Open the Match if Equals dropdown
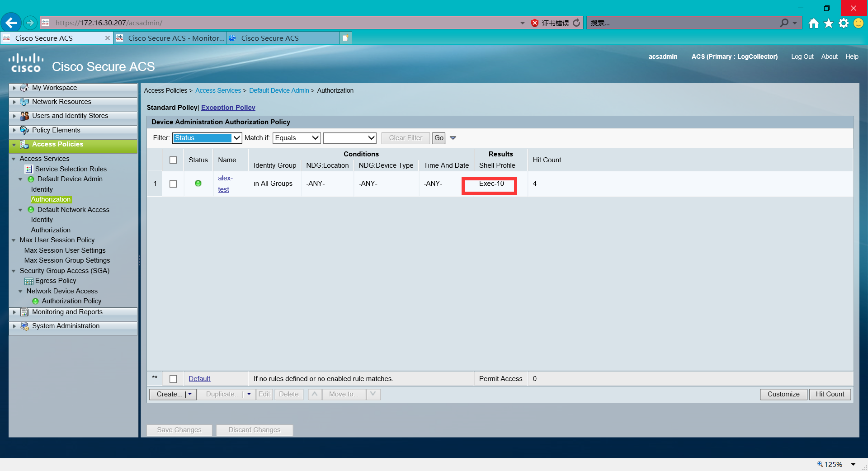This screenshot has height=471, width=868. pyautogui.click(x=297, y=138)
